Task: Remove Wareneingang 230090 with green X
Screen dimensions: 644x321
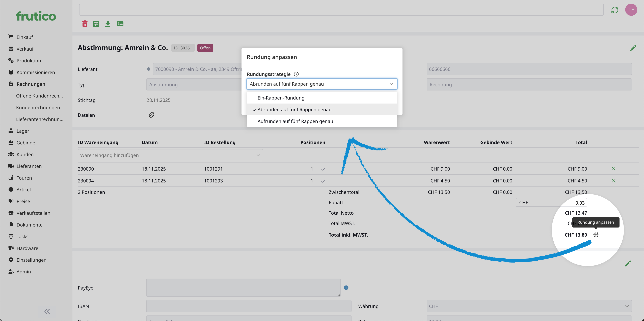Action: pos(613,169)
